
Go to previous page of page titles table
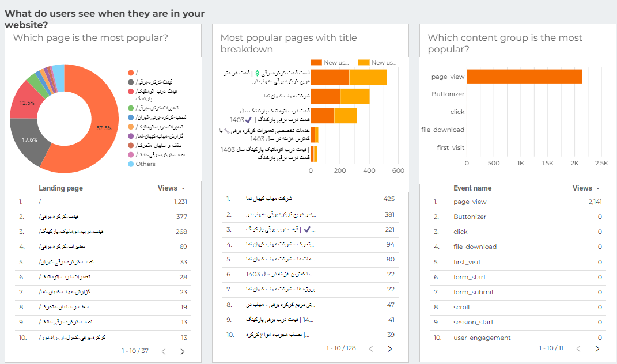(x=371, y=348)
